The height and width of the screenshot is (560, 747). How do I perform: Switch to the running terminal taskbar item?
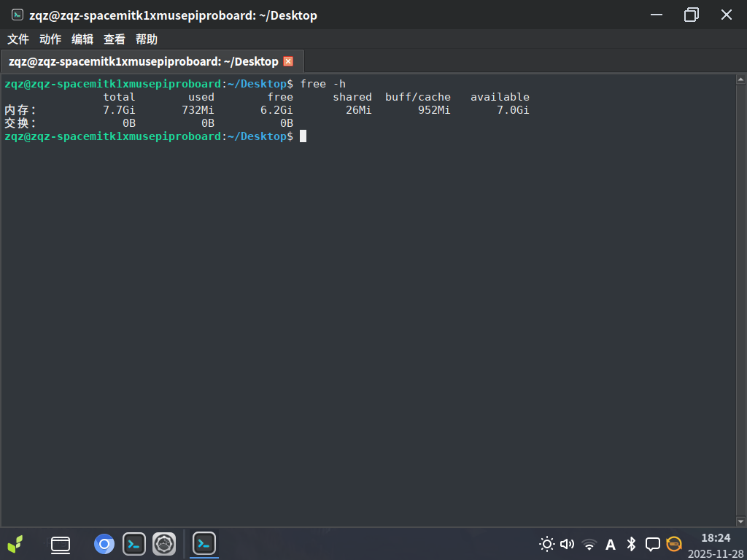[204, 543]
